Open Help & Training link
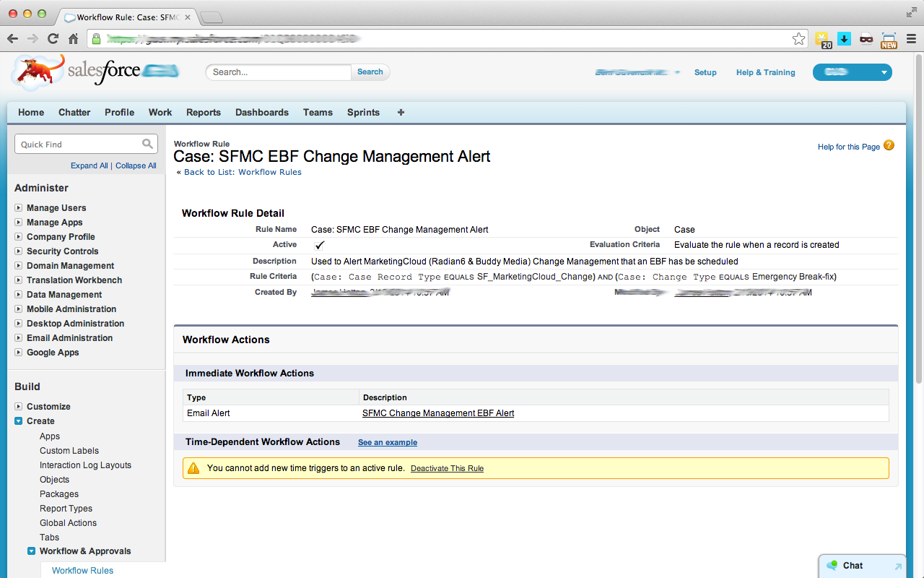Viewport: 924px width, 578px height. point(765,72)
